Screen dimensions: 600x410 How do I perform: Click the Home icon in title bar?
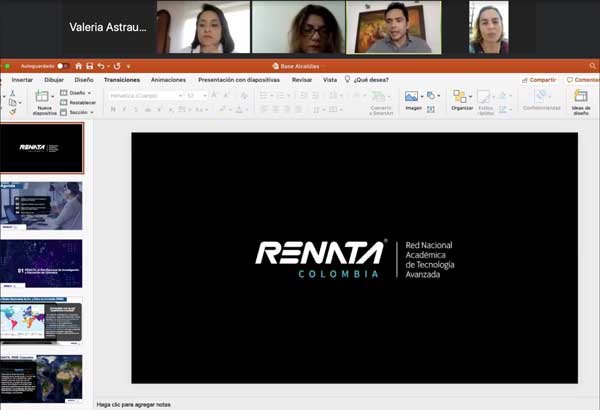point(78,66)
